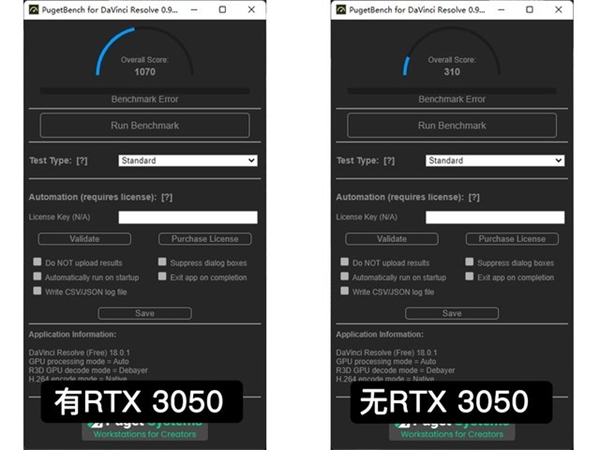This screenshot has width=600, height=450.
Task: Click Validate in the score 1070 window
Action: pos(84,239)
